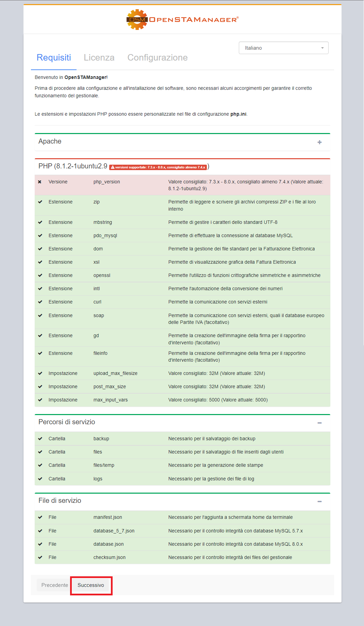
Task: Click the 'Necessario per il salvataggio dei backup' text
Action: (x=212, y=439)
